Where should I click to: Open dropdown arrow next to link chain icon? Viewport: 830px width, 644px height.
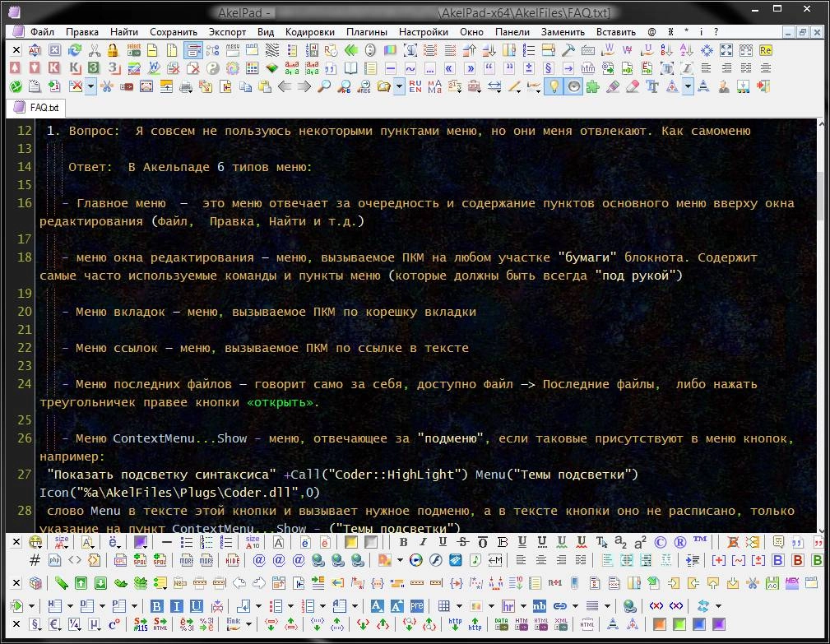575,606
